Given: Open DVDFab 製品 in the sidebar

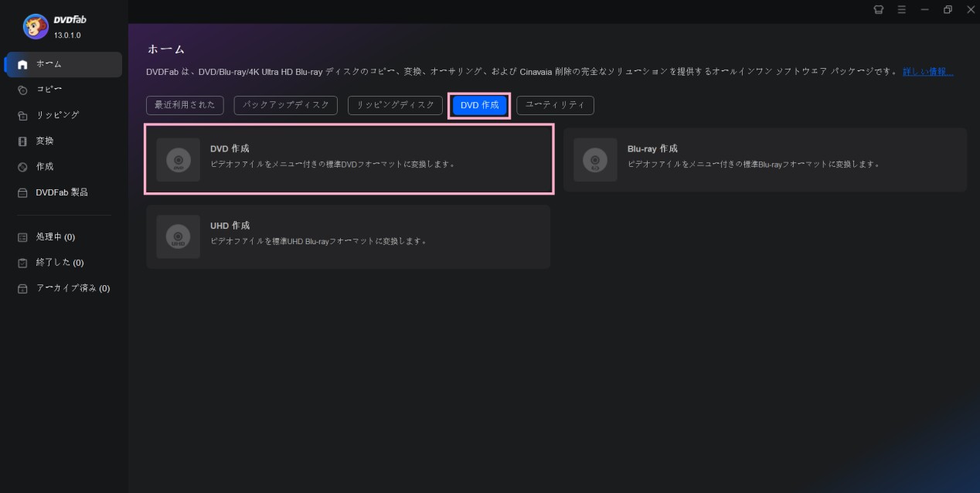Looking at the screenshot, I should pyautogui.click(x=63, y=192).
